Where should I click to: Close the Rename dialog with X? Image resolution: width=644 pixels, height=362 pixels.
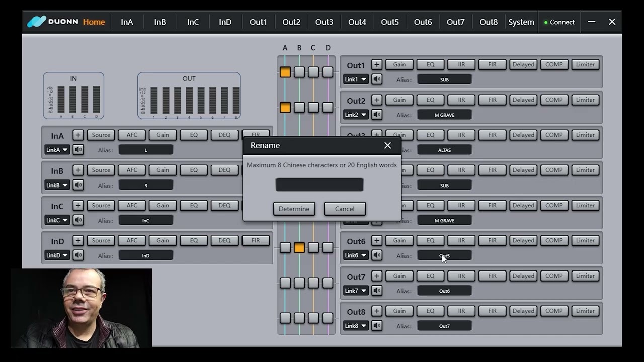click(x=387, y=145)
